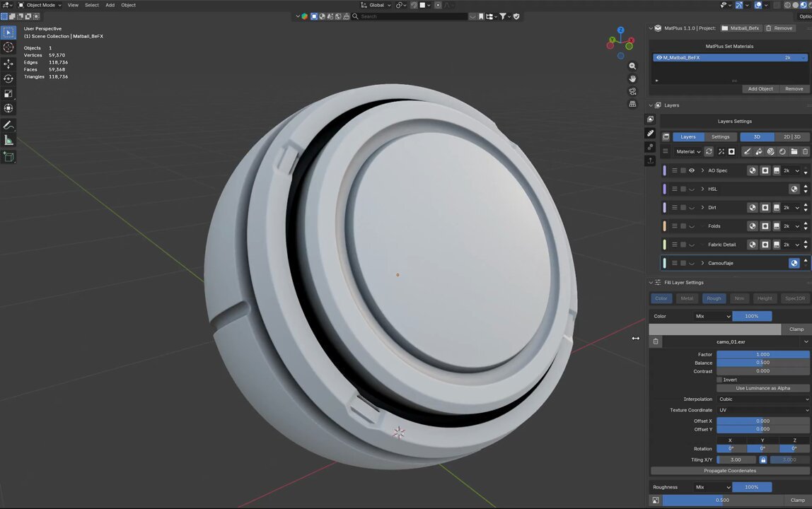This screenshot has width=812, height=509.
Task: Open the Texture Coordinate UV dropdown
Action: (x=762, y=410)
